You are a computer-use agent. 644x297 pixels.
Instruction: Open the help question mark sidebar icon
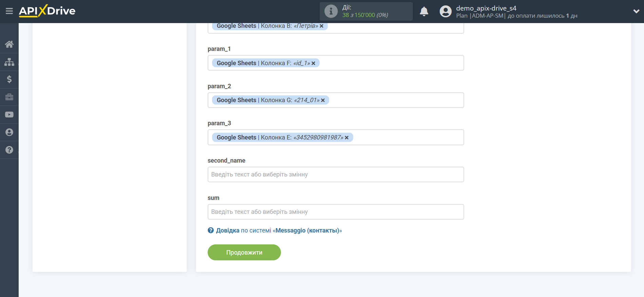pos(9,150)
